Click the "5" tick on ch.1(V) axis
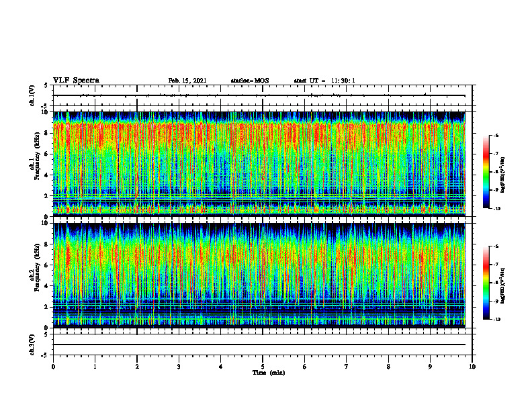This screenshot has height=411, width=532. pos(46,85)
